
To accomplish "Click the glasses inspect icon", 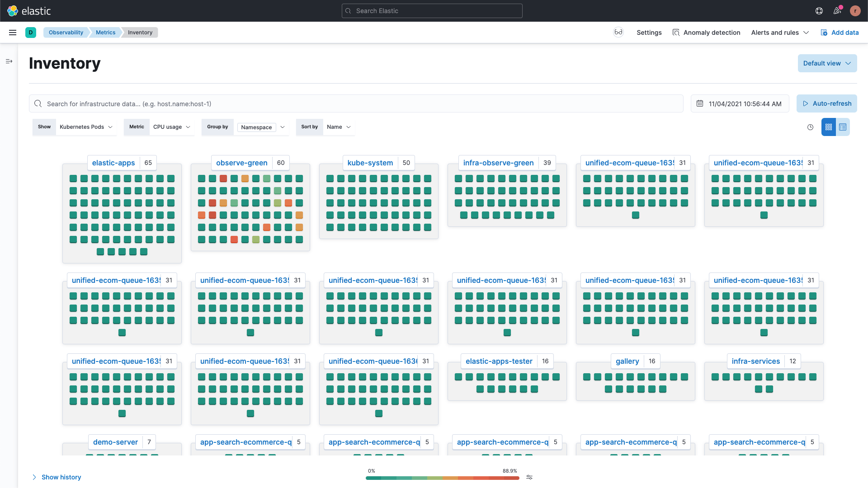I will click(618, 33).
